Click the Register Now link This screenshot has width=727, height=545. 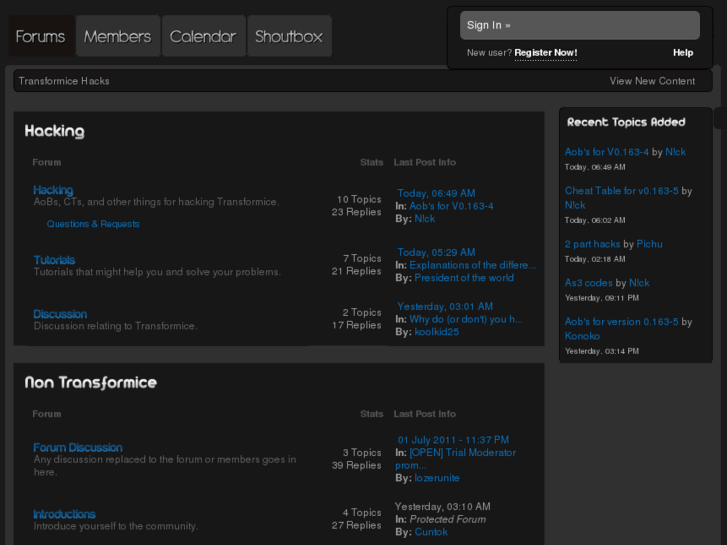pyautogui.click(x=545, y=53)
